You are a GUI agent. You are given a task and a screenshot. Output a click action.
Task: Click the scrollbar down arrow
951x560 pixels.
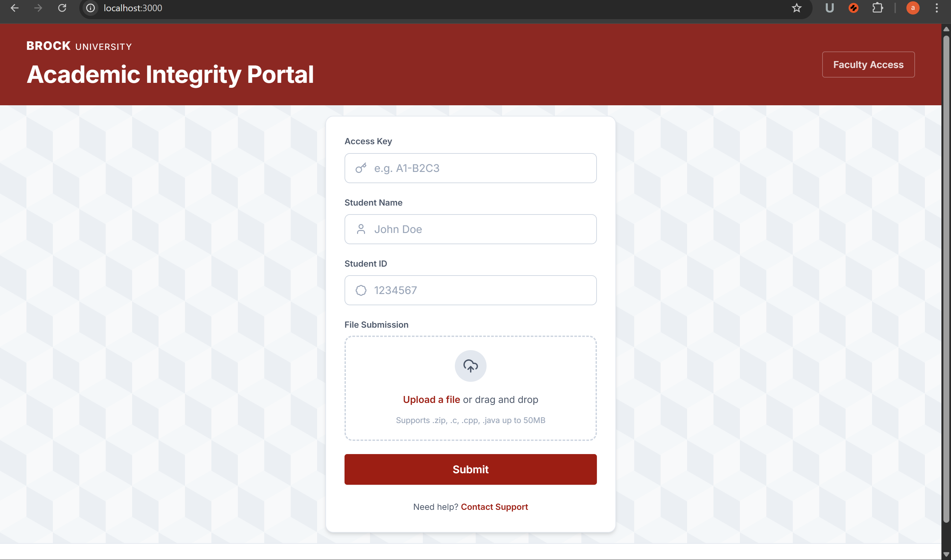click(946, 554)
